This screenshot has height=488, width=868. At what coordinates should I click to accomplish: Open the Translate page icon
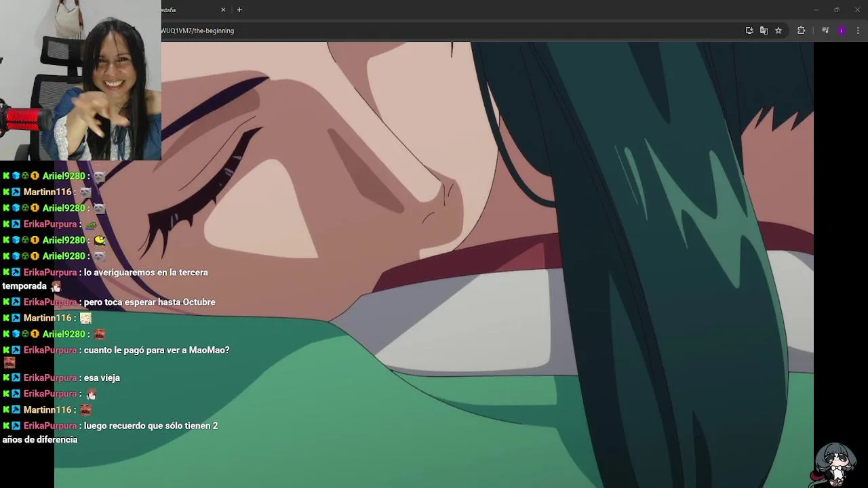764,30
